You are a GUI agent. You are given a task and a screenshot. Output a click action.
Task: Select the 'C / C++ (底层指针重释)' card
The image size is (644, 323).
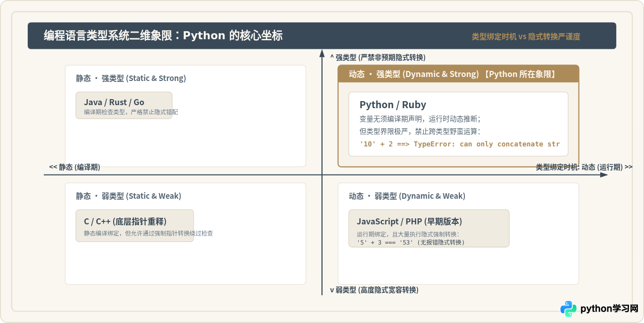[134, 225]
